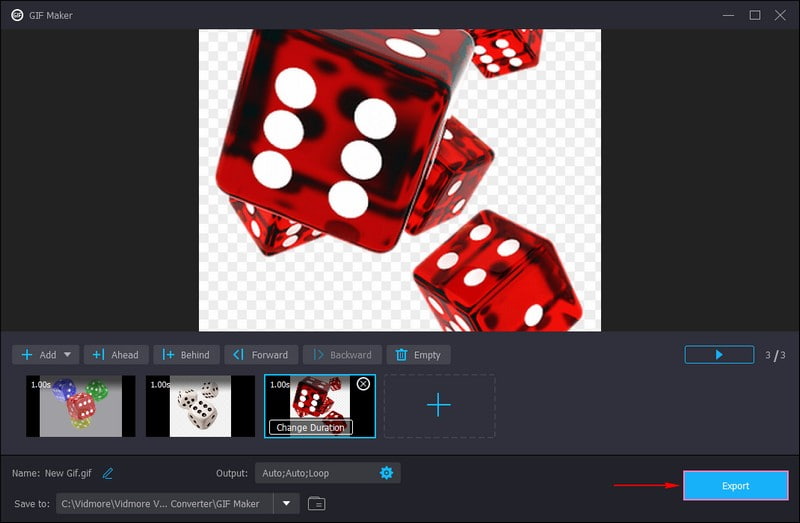Click the Add button in toolbar

tap(38, 355)
